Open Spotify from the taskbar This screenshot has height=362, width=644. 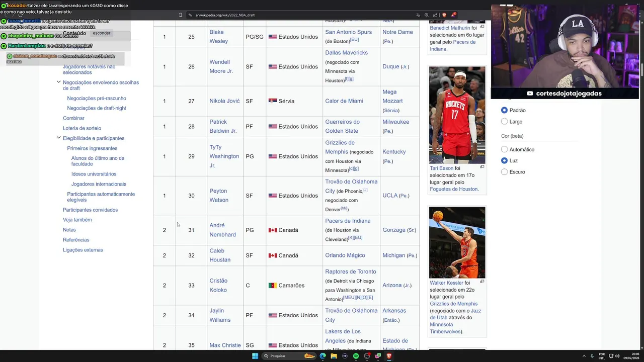pos(356,356)
